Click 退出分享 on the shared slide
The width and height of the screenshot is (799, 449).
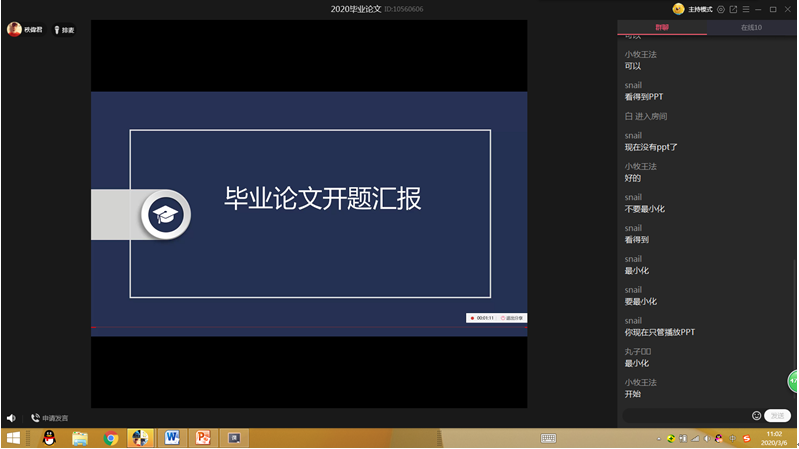(x=511, y=318)
